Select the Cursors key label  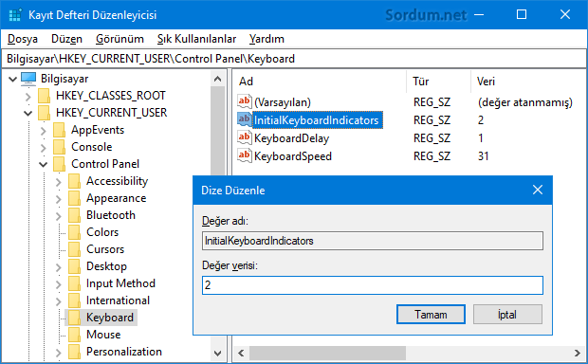[x=105, y=249]
